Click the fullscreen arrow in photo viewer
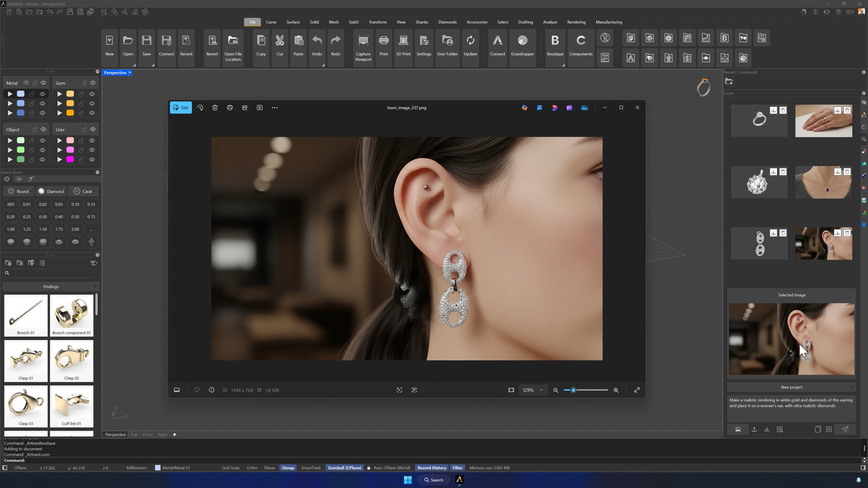The height and width of the screenshot is (488, 868). (x=637, y=390)
